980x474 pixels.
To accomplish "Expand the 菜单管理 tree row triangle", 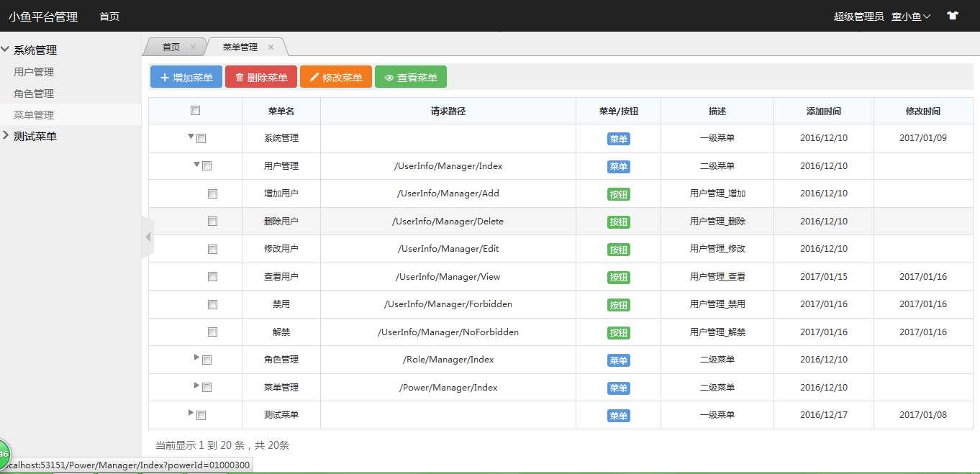I will (x=197, y=386).
